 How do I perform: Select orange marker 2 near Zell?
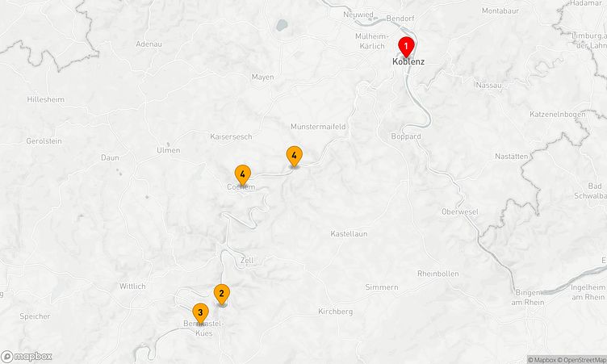coord(222,295)
